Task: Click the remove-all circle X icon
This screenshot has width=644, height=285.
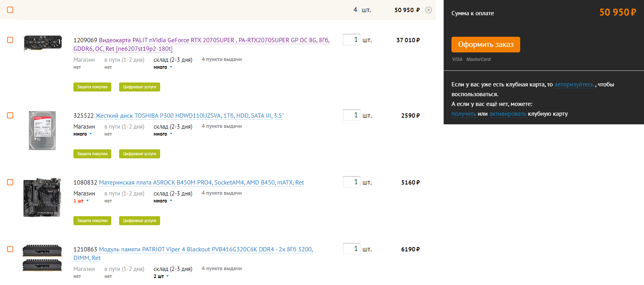Action: point(428,10)
